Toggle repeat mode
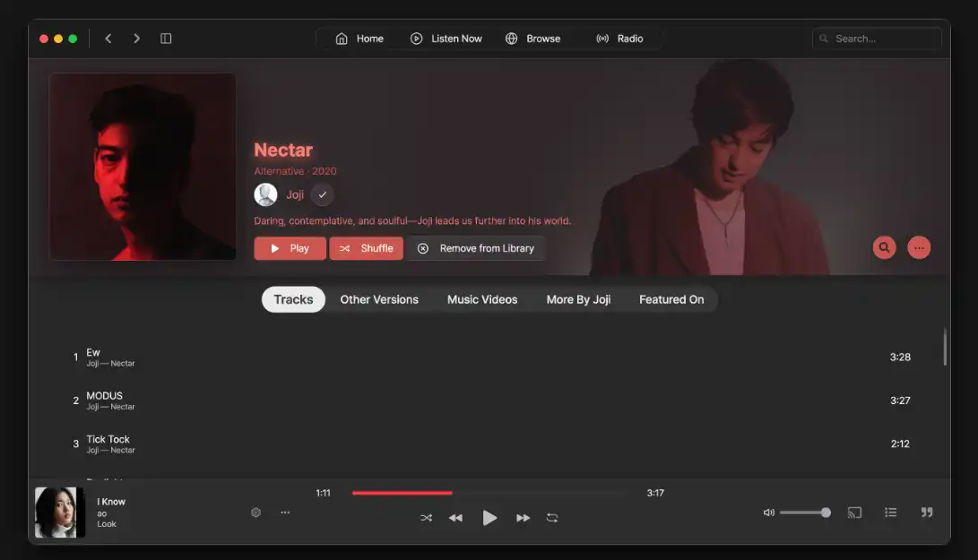The image size is (978, 560). pyautogui.click(x=552, y=518)
